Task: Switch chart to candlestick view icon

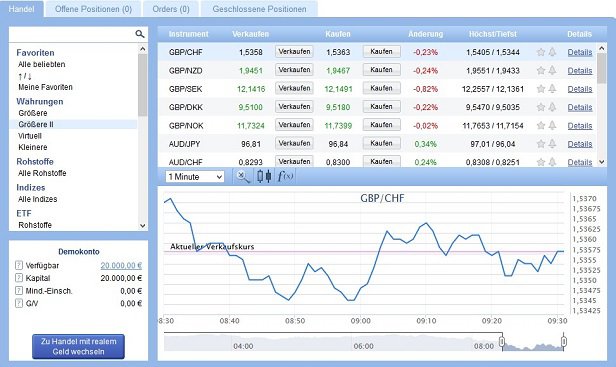Action: coord(264,176)
